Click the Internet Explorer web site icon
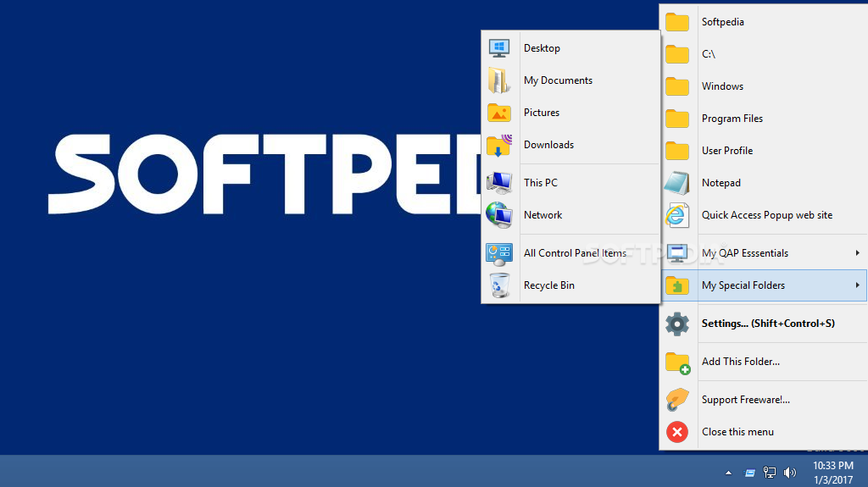The image size is (868, 487). click(677, 215)
